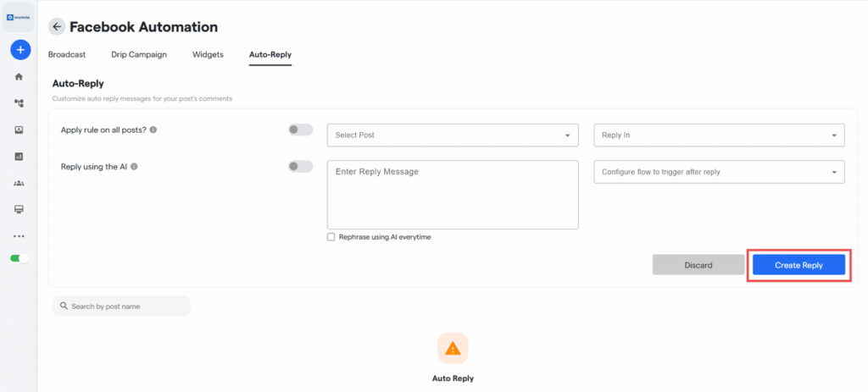Open the flow builder icon in sidebar
The width and height of the screenshot is (868, 392).
click(19, 103)
